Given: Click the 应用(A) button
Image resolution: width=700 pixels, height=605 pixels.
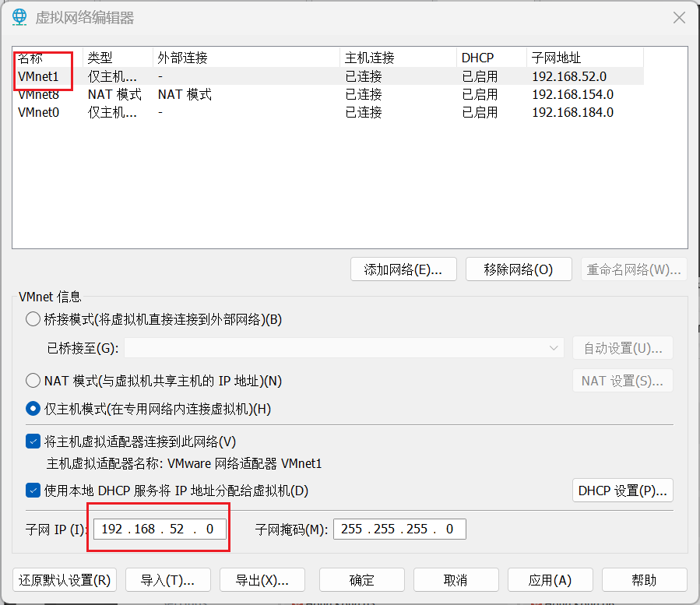Looking at the screenshot, I should click(550, 580).
